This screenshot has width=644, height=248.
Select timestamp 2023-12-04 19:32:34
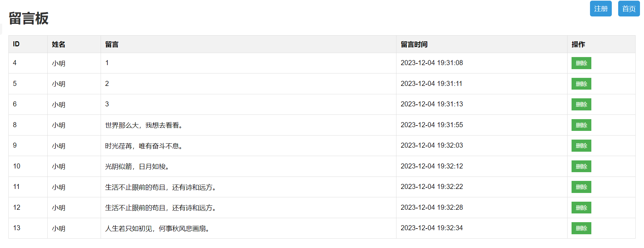432,228
